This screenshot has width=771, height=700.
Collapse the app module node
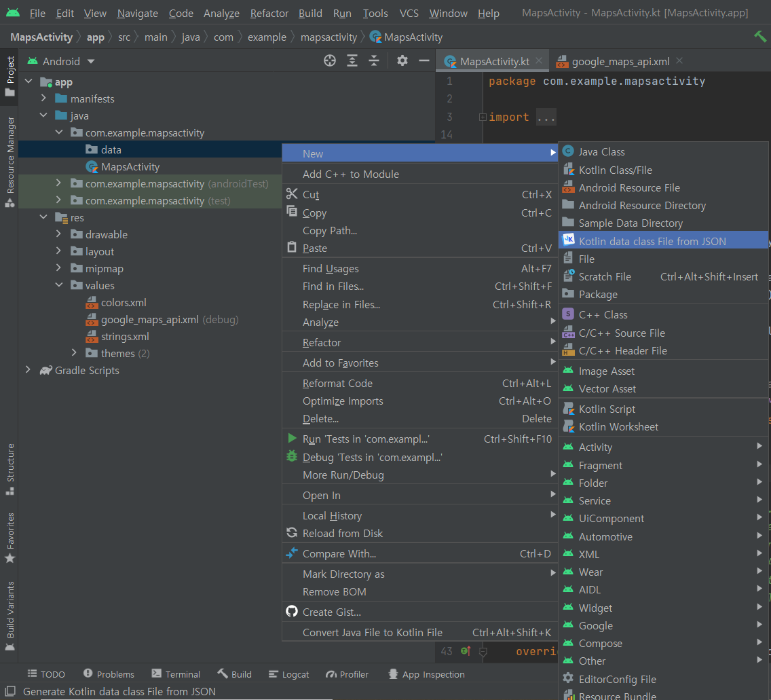tap(29, 81)
